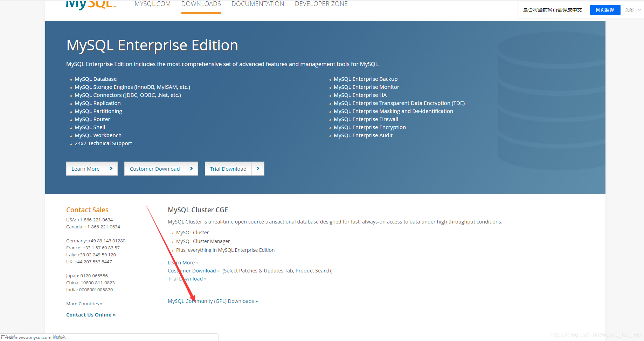The width and height of the screenshot is (644, 341).
Task: Click arrow icon beside Learn More
Action: [111, 169]
